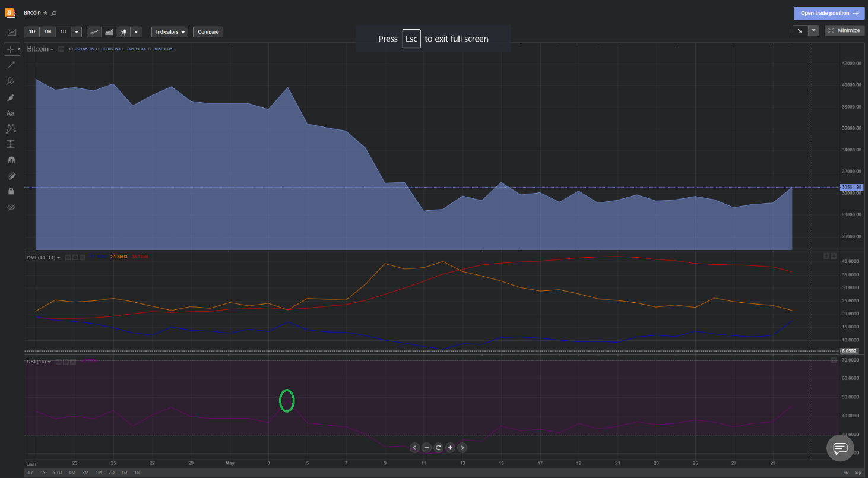The width and height of the screenshot is (868, 478).
Task: Switch to candlestick chart type
Action: 123,32
